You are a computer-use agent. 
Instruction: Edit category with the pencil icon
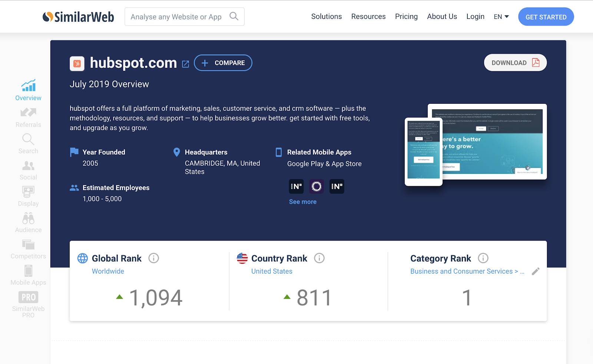[x=536, y=271]
